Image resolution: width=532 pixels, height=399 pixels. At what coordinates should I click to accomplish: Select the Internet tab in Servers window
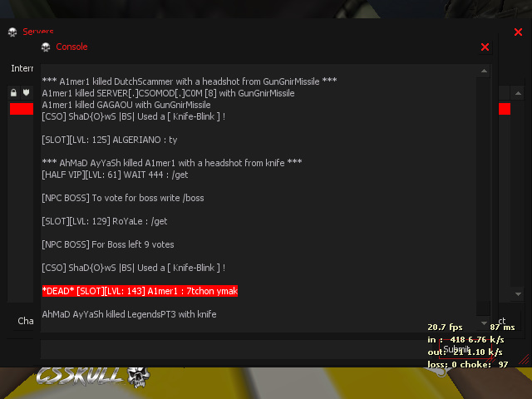22,68
